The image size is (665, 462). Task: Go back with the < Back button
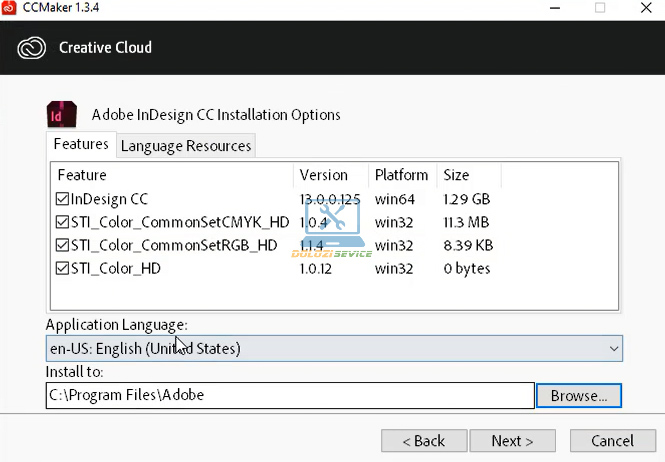(423, 441)
